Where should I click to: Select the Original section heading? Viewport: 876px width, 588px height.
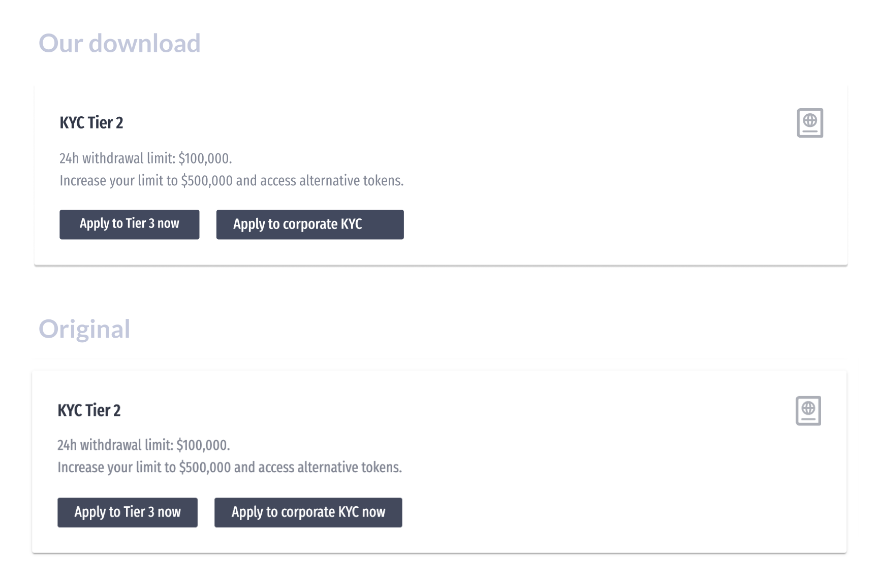coord(85,329)
